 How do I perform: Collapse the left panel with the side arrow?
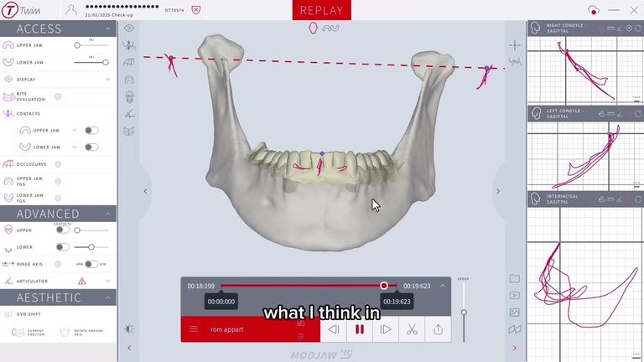point(145,191)
